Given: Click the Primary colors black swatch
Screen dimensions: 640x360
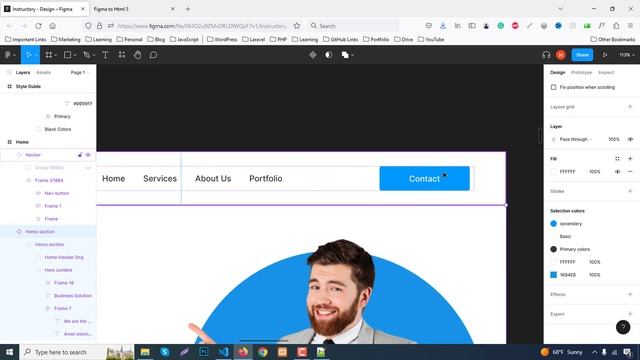Looking at the screenshot, I should [553, 249].
